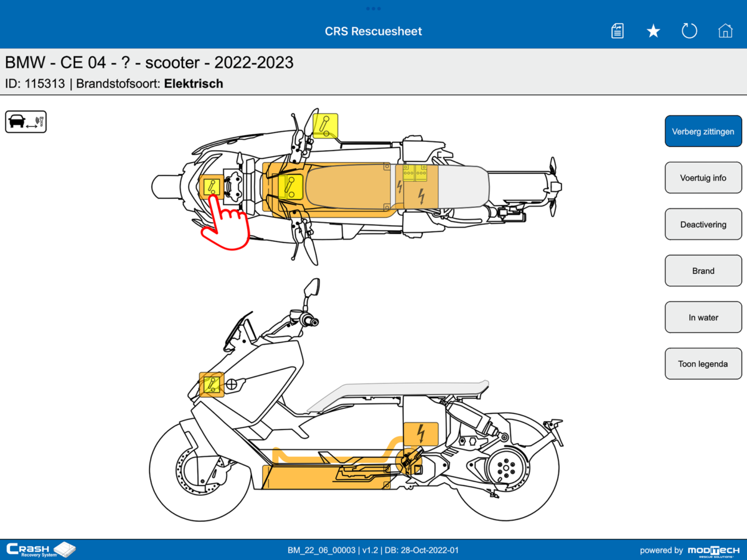Mark this vehicle with the star favorite icon
This screenshot has height=560, width=747.
(653, 30)
